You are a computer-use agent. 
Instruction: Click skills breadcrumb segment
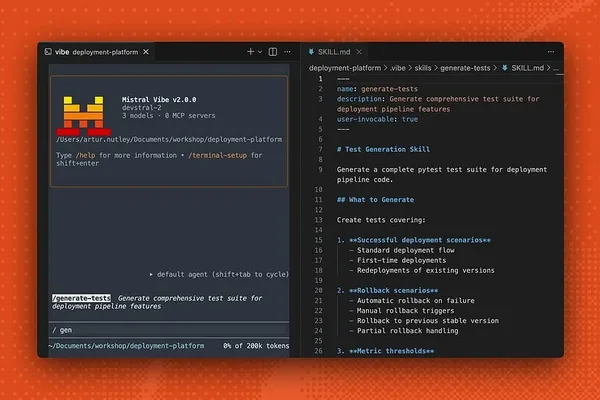(x=423, y=68)
